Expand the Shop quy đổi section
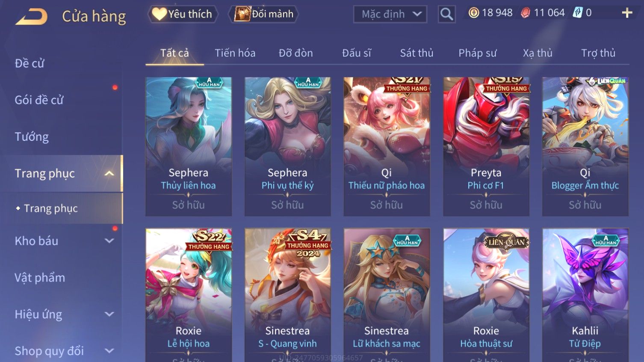The width and height of the screenshot is (644, 362). click(109, 351)
